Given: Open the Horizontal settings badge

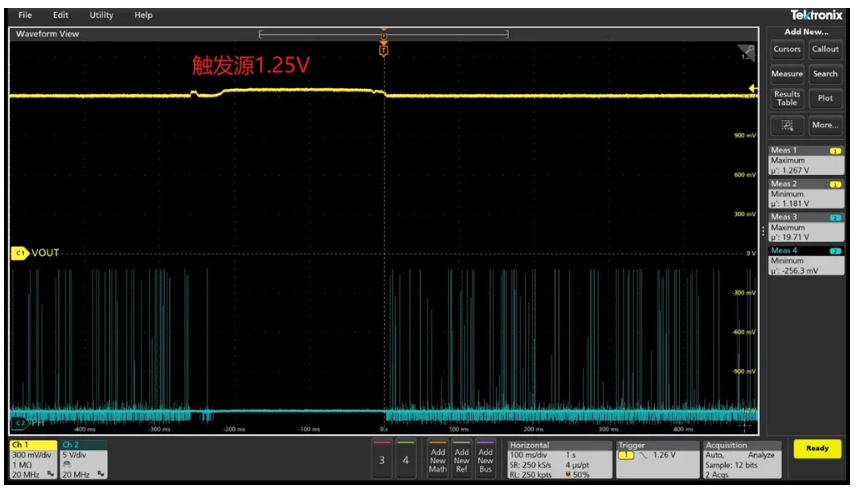Looking at the screenshot, I should click(x=555, y=459).
